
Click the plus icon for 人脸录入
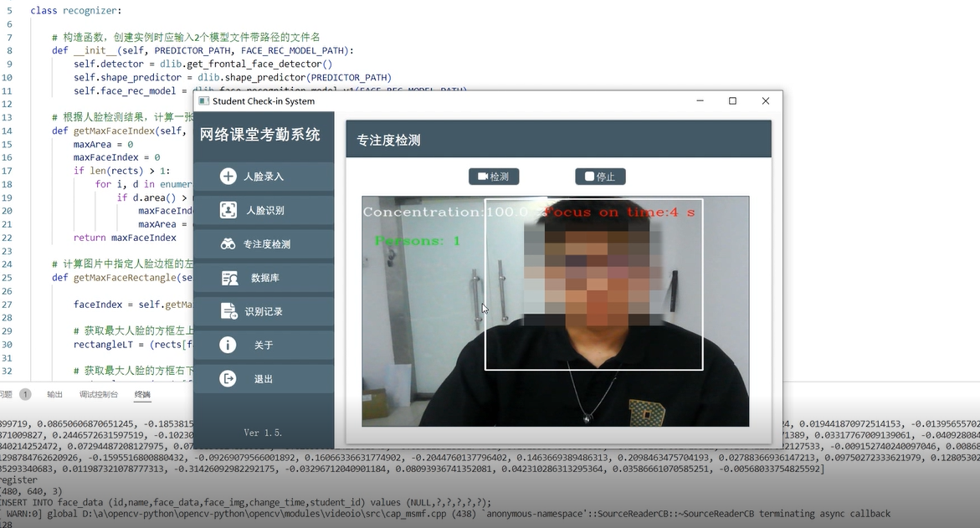228,177
